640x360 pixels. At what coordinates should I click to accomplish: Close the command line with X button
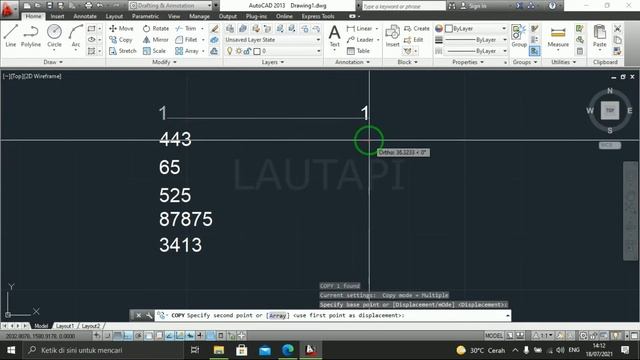(138, 316)
